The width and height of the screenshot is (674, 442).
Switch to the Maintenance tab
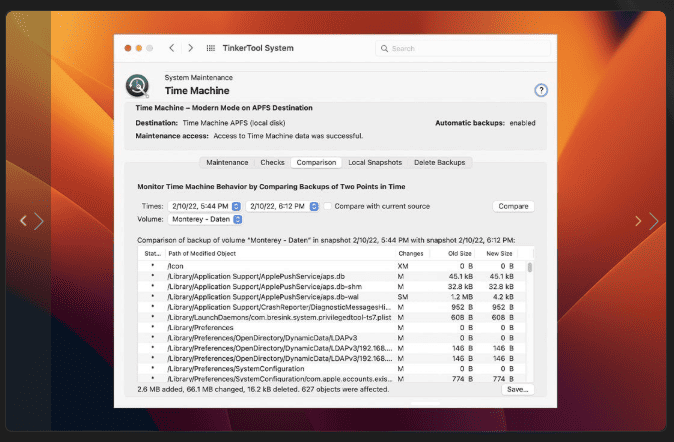click(227, 163)
